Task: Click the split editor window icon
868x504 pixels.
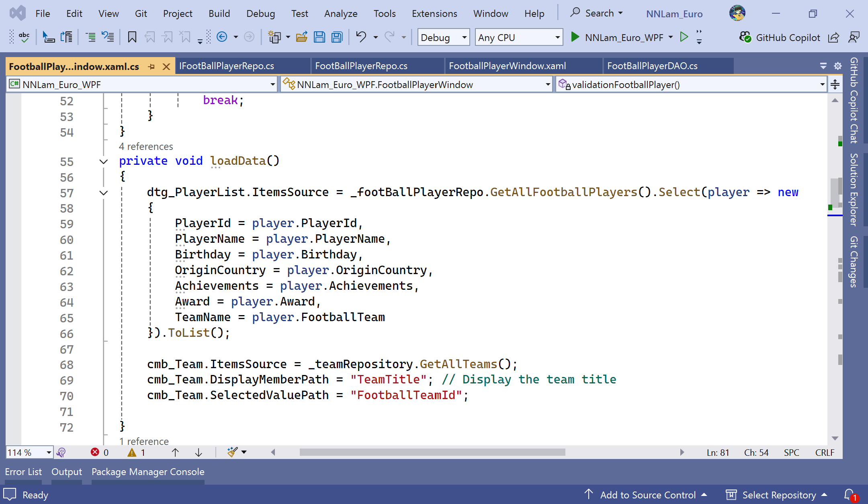Action: [835, 84]
